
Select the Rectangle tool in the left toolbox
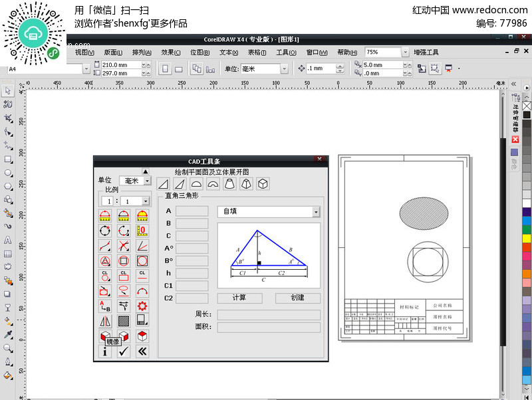8,159
